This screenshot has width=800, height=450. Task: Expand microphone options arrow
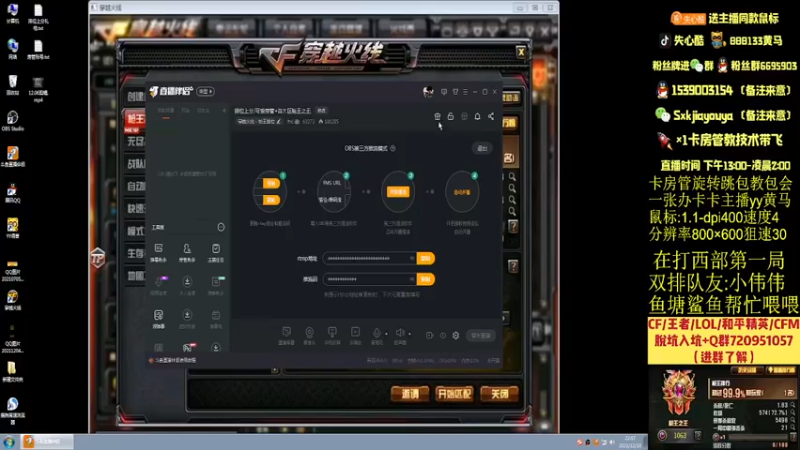pos(386,334)
